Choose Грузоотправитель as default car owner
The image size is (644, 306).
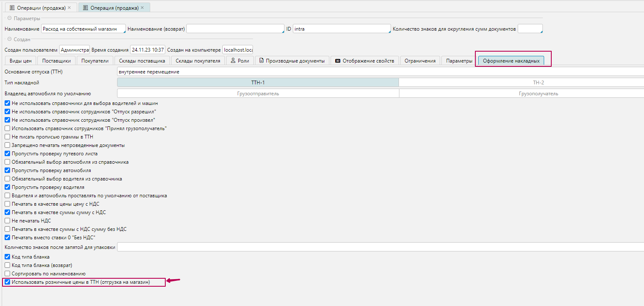(x=258, y=94)
